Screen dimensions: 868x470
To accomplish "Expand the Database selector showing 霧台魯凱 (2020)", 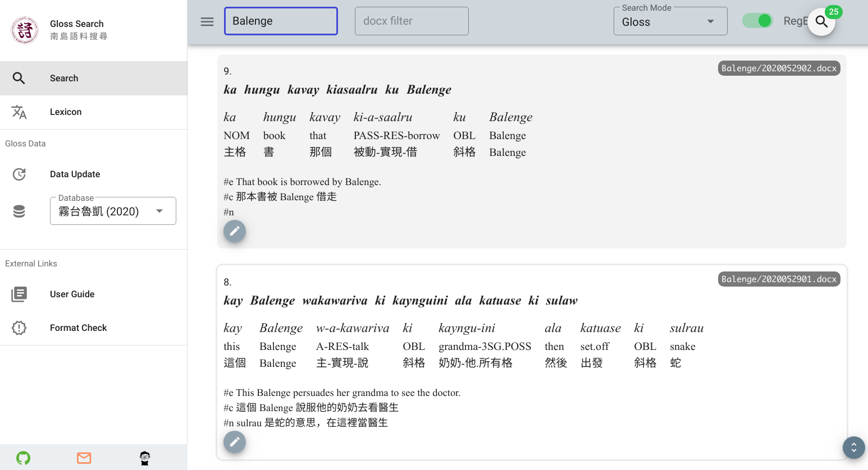I will [x=112, y=210].
